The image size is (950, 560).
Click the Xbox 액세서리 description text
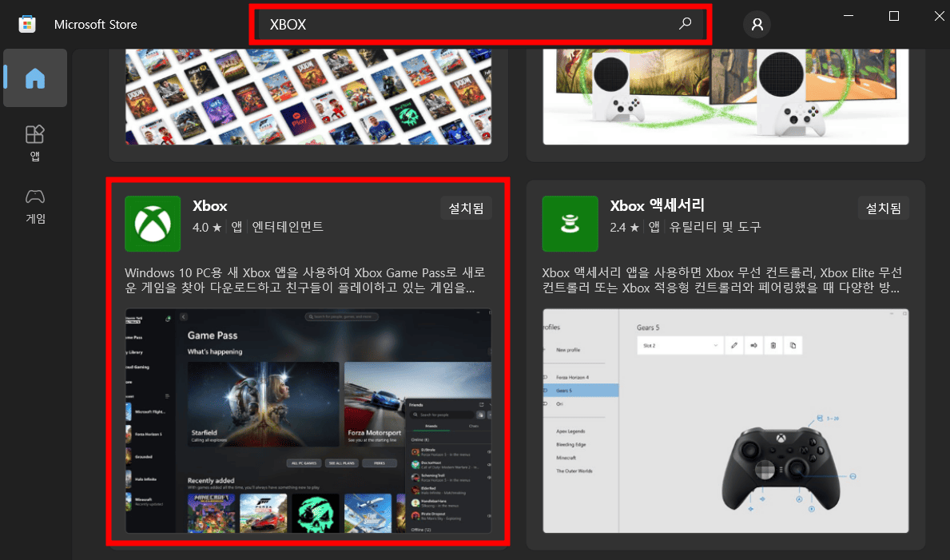(x=722, y=280)
